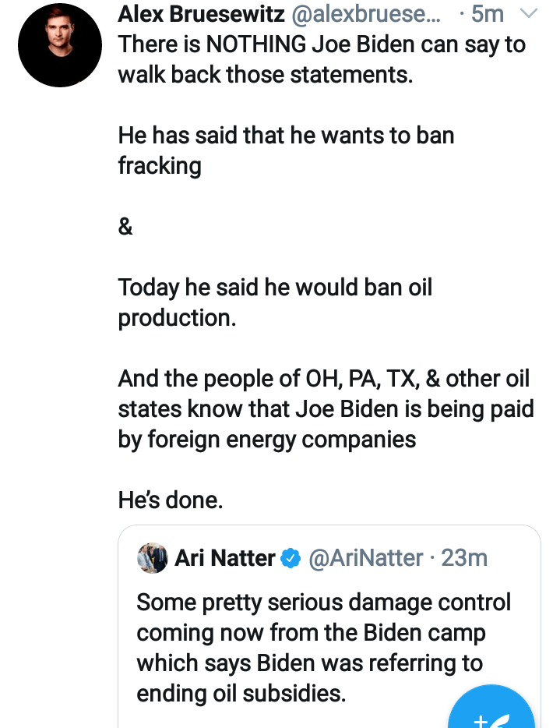
Task: Tap the "wants to ban fracking" line
Action: click(x=285, y=136)
